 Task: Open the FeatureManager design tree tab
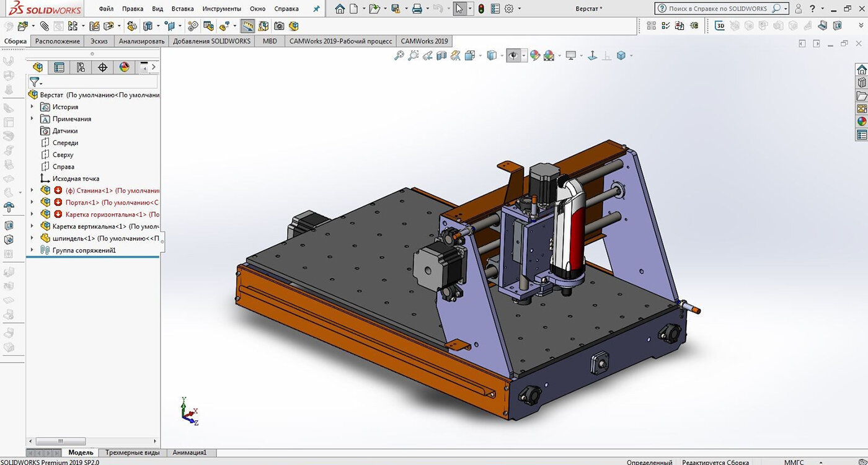pos(38,67)
